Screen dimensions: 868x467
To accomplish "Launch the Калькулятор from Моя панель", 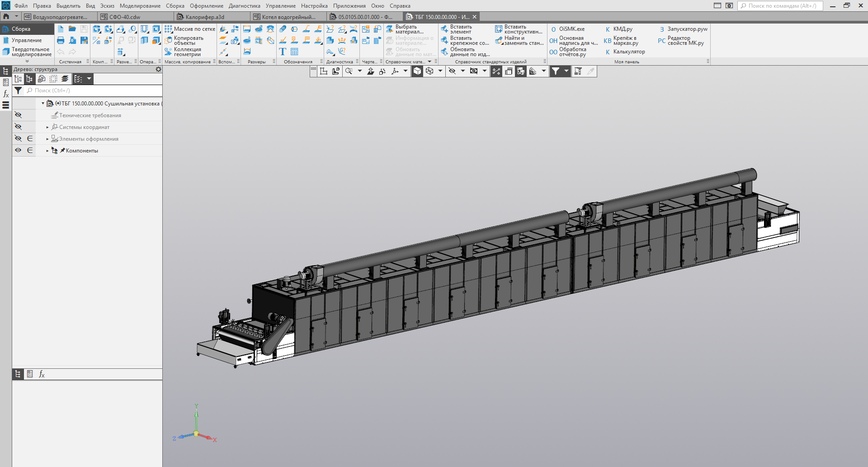I will 628,52.
